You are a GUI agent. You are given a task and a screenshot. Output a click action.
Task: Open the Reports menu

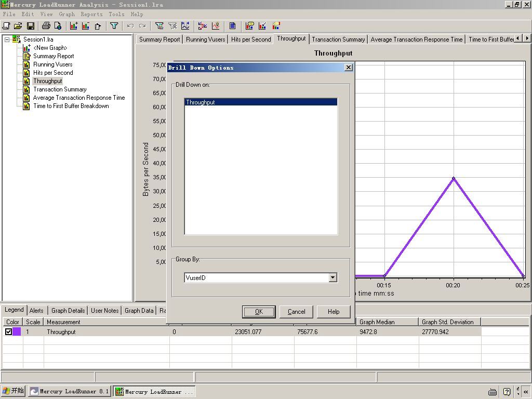91,14
